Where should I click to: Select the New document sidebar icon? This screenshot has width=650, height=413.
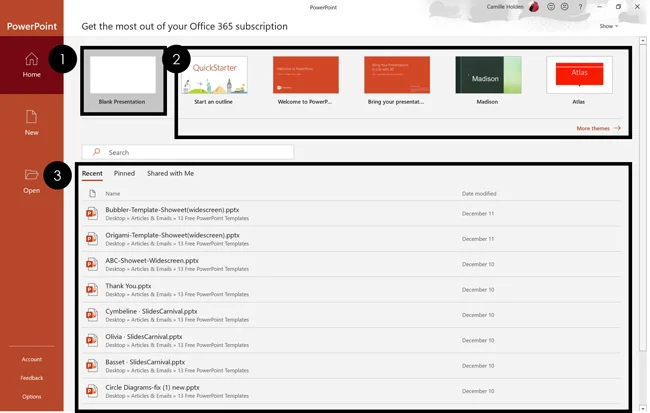[32, 117]
